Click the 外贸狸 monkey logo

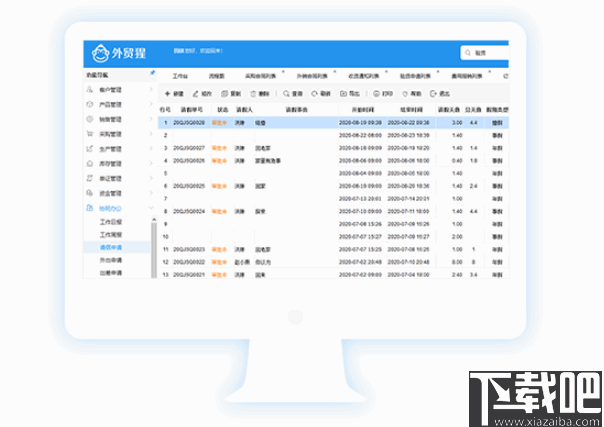tap(101, 53)
